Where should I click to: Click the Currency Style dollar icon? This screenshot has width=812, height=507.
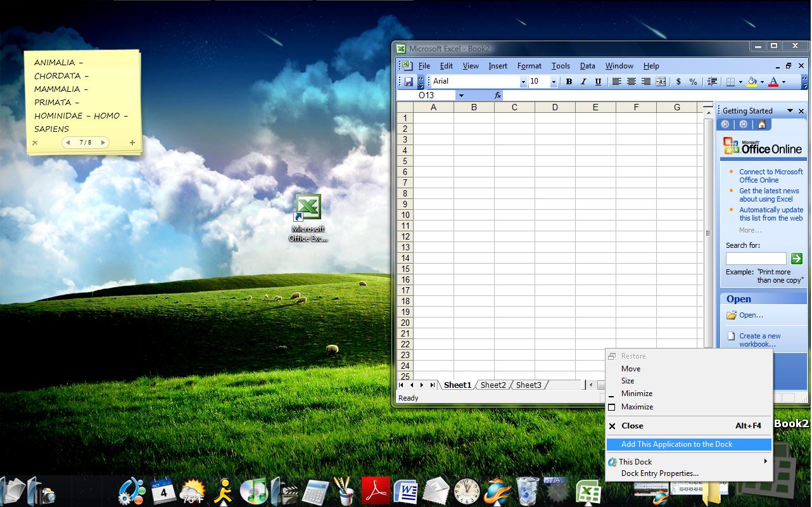678,82
